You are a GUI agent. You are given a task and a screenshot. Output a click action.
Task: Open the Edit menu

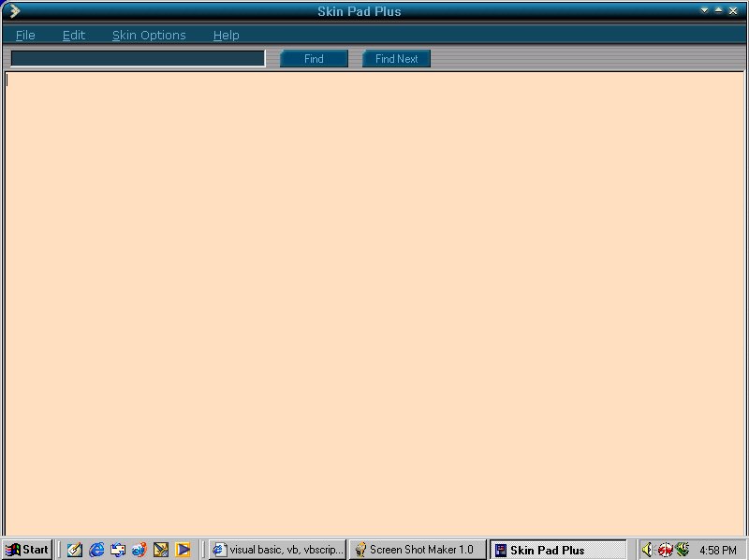(74, 35)
